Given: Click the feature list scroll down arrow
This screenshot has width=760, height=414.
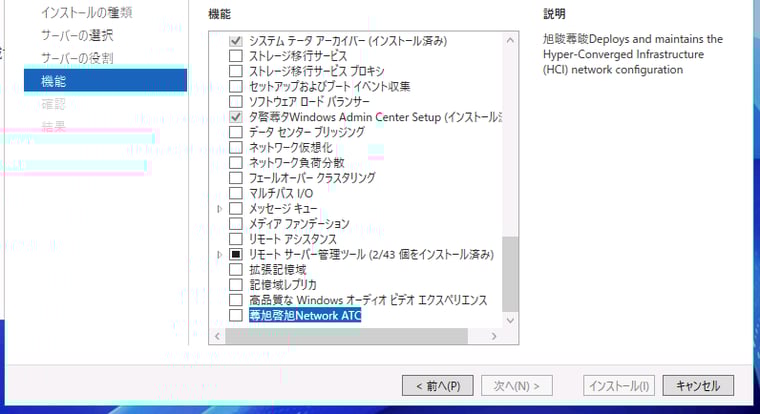Looking at the screenshot, I should click(510, 320).
